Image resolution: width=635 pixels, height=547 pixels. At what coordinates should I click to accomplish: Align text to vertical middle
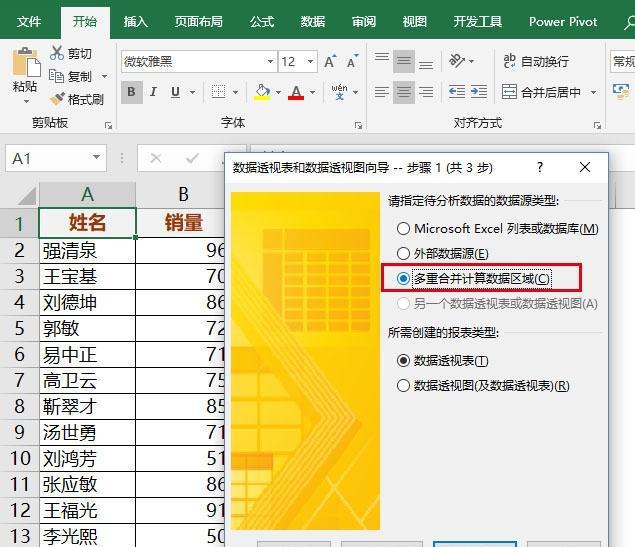coord(403,61)
